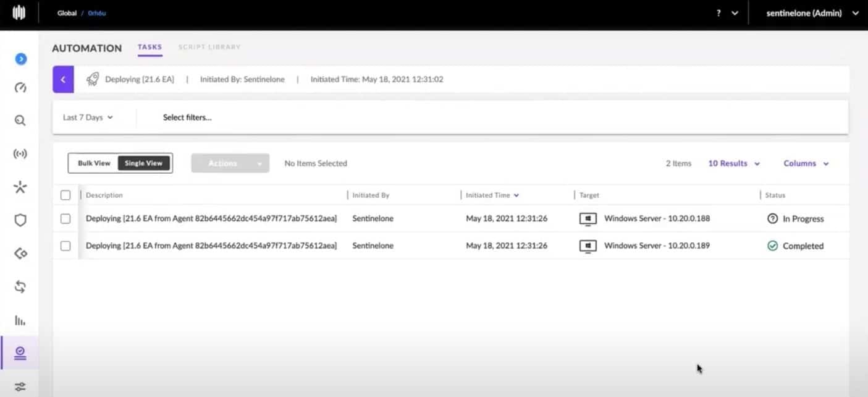This screenshot has width=868, height=397.
Task: Click the Initiated By column header
Action: tap(371, 195)
